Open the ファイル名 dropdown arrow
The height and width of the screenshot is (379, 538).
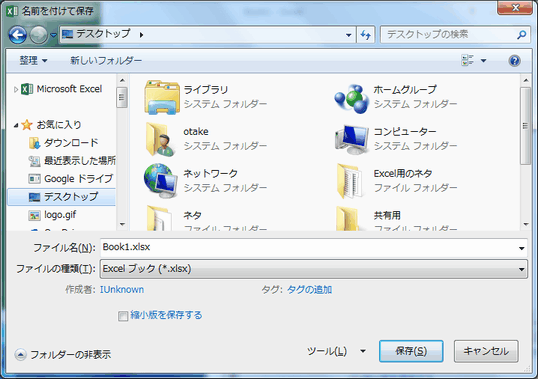coord(521,248)
